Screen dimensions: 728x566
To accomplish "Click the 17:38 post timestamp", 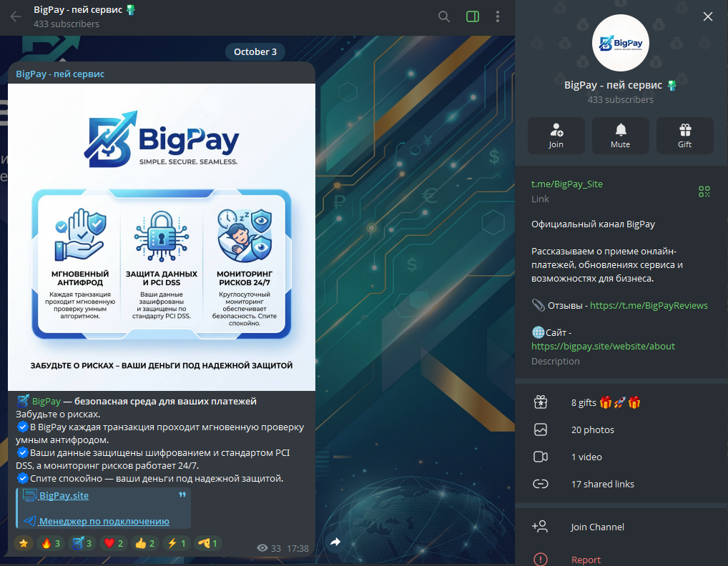I will 297,548.
